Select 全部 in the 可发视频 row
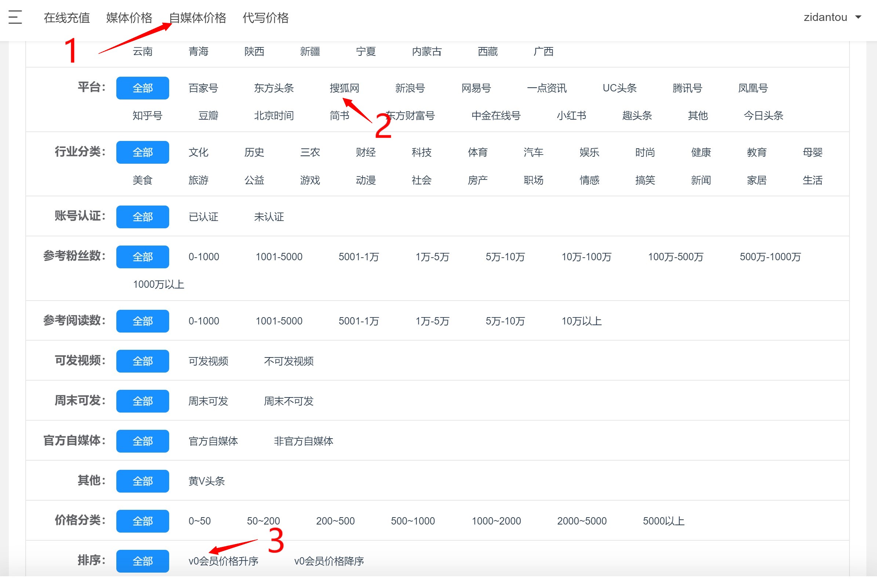Viewport: 877px width, 588px height. (x=142, y=361)
